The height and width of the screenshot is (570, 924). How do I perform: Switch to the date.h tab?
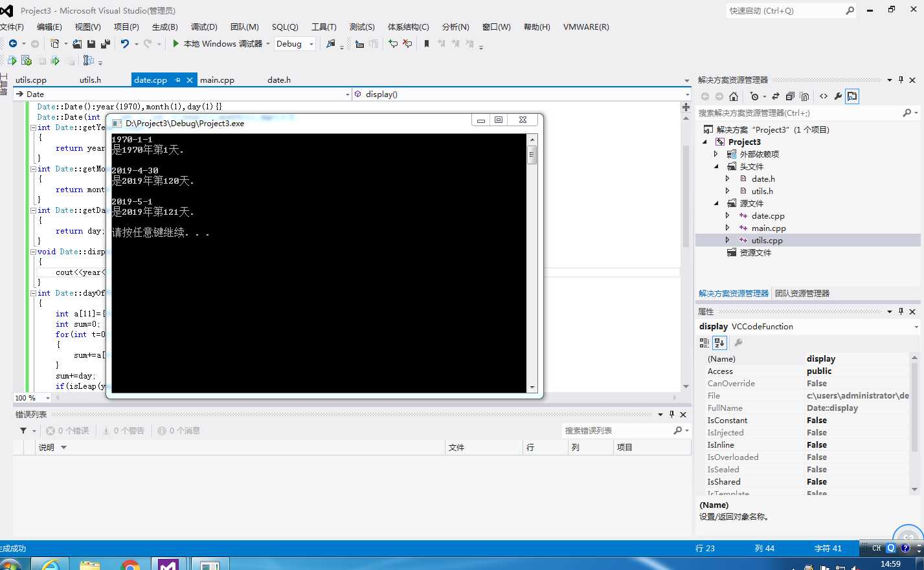[x=279, y=80]
